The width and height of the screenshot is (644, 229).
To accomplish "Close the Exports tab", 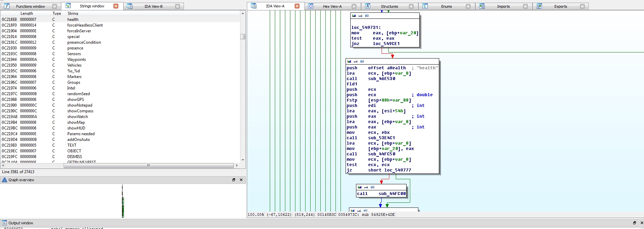I will [x=582, y=6].
